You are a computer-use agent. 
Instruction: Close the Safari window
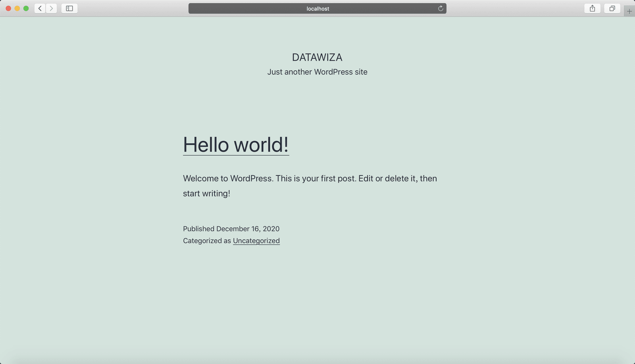(8, 8)
